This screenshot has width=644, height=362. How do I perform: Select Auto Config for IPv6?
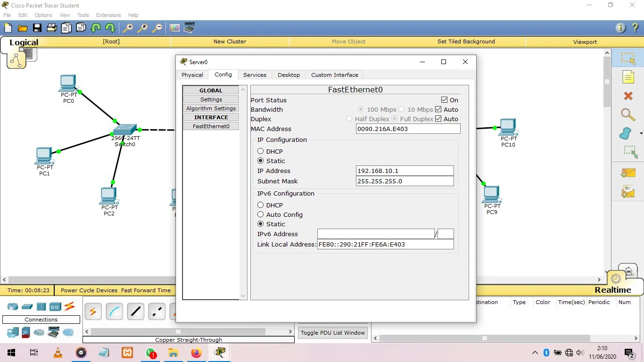click(260, 214)
